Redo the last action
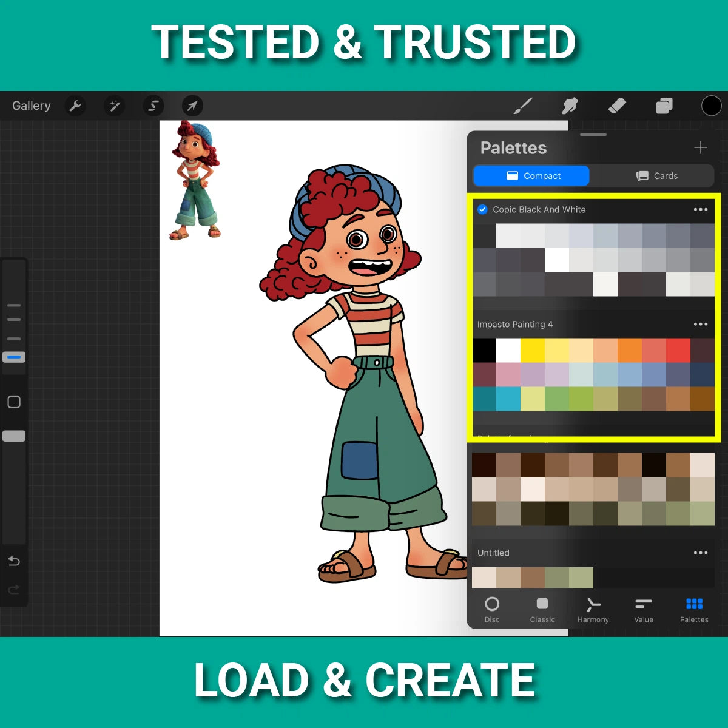Screen dimensions: 728x728 pos(14,589)
